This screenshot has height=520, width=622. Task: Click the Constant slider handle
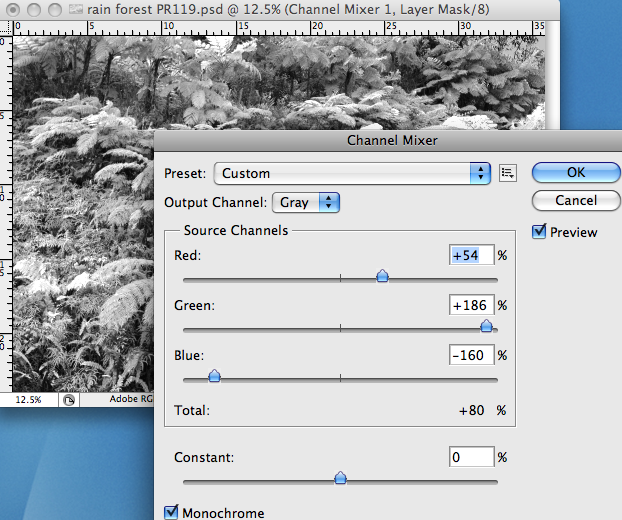click(340, 479)
